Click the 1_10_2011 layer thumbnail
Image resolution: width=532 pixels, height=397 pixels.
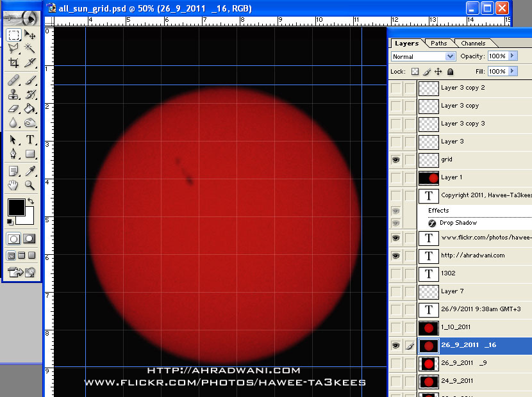(x=428, y=328)
